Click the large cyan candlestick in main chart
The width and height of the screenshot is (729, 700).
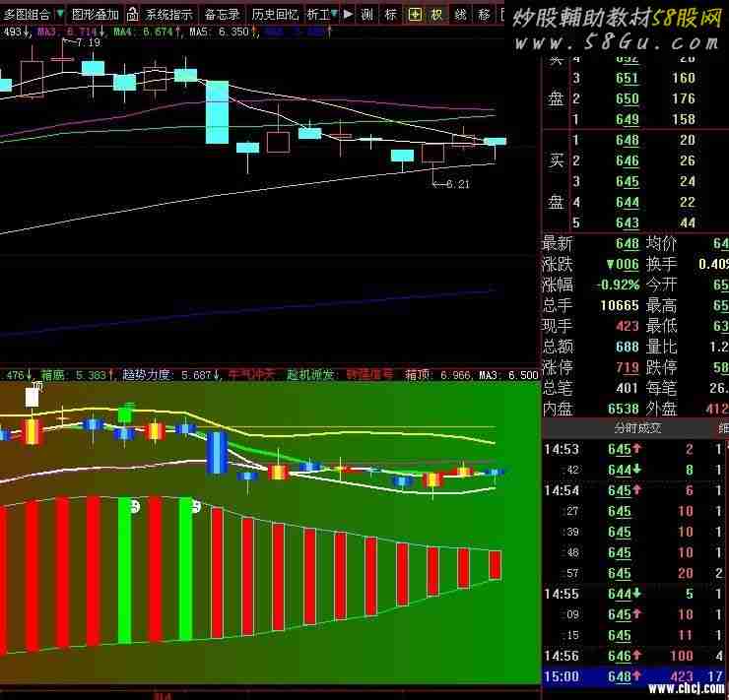[x=217, y=112]
